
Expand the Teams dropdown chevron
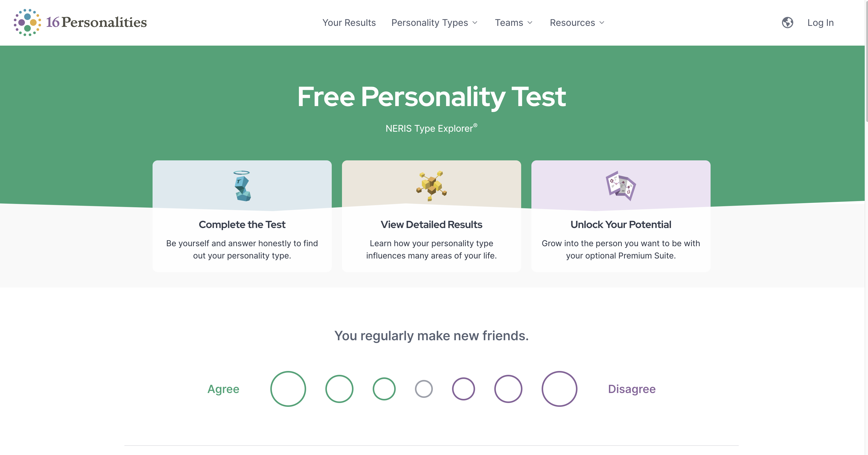[x=530, y=23]
